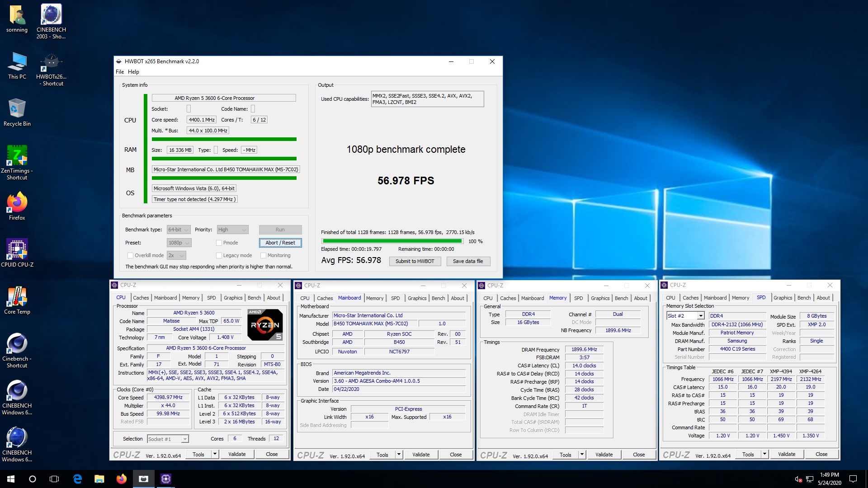Open the SPD tab in Memory CPU-Z window
Screen dimensions: 868x488
coord(578,298)
